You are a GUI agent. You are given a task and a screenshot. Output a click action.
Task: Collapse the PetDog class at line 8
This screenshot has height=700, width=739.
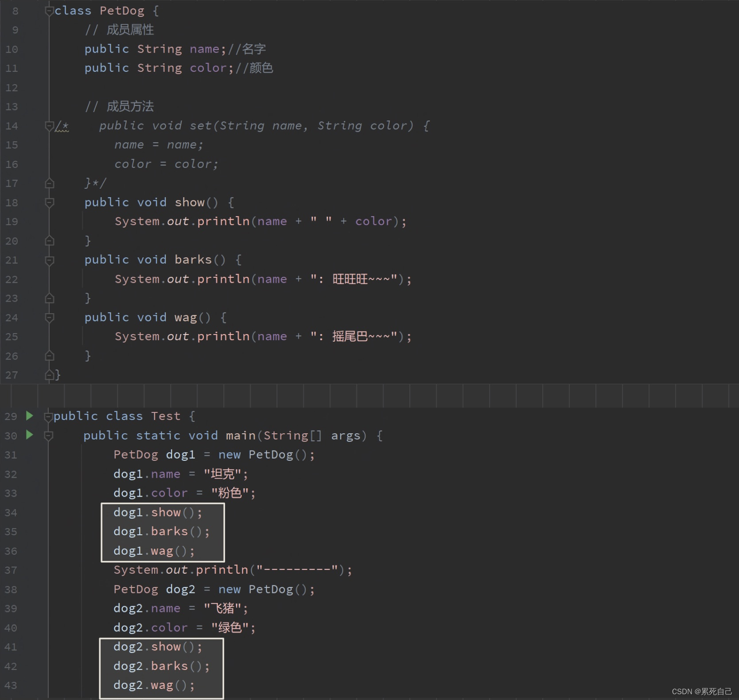(x=49, y=11)
